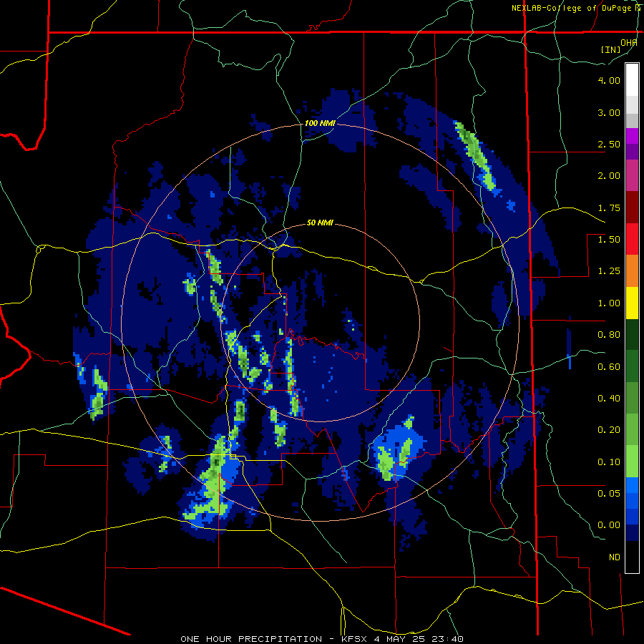644x644 pixels.
Task: Click the 1.75 legend value
Action: pyautogui.click(x=609, y=208)
